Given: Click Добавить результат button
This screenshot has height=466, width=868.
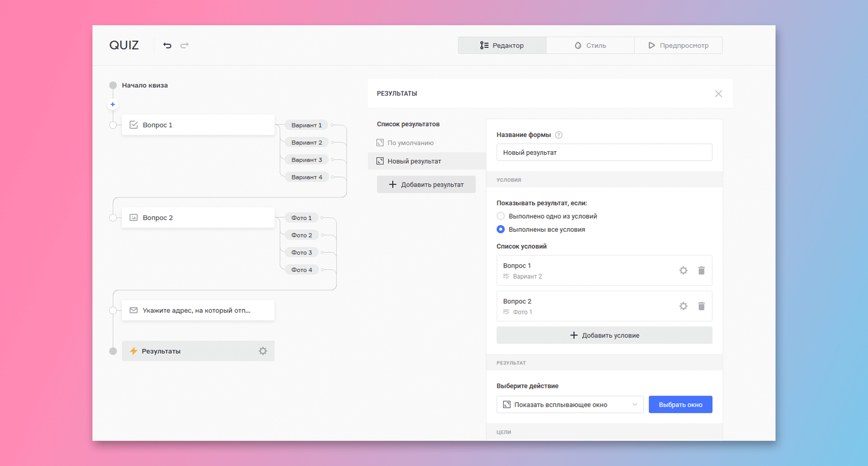Looking at the screenshot, I should click(x=426, y=185).
